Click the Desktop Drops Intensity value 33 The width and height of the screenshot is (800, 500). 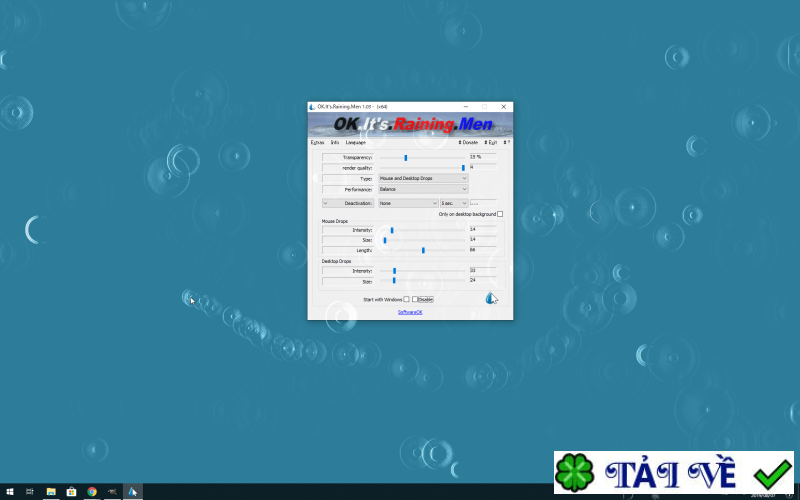pyautogui.click(x=483, y=270)
